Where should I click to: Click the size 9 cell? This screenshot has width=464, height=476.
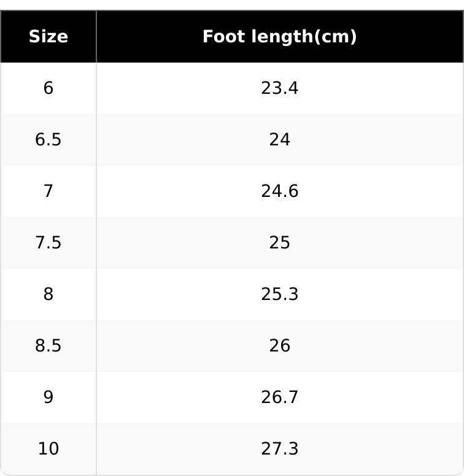click(48, 397)
